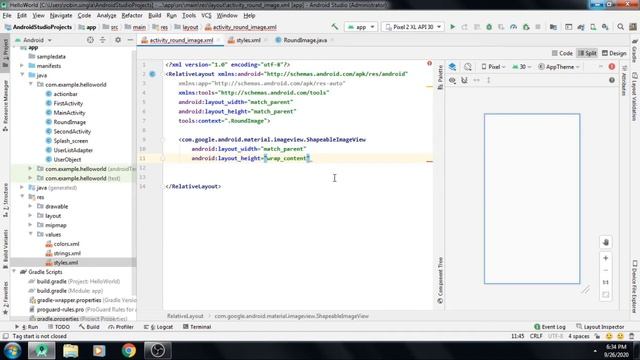Screen dimensions: 640x360
Task: Open Chrome from the taskbar
Action: click(x=129, y=351)
